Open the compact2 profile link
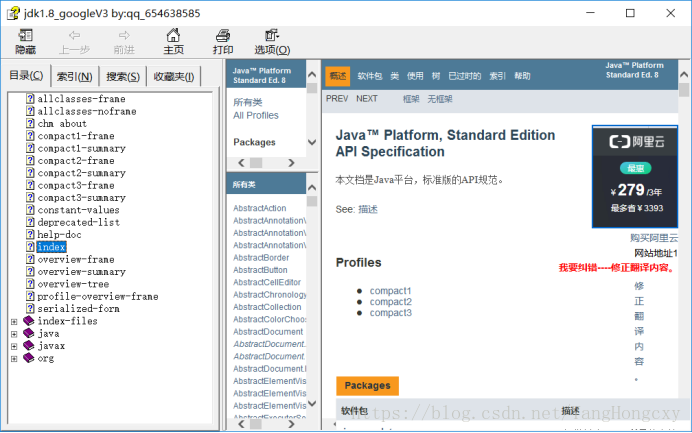This screenshot has width=692, height=433. [391, 302]
